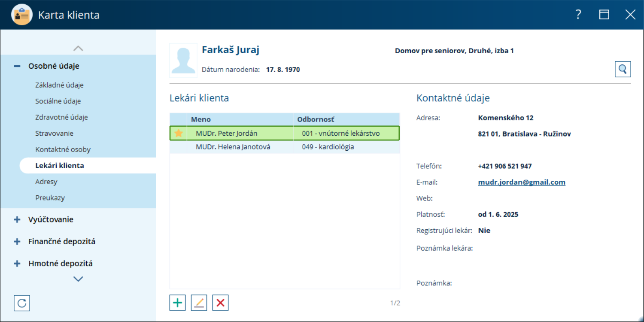The width and height of the screenshot is (644, 322).
Task: Click the client avatar placeholder photo
Action: point(183,60)
